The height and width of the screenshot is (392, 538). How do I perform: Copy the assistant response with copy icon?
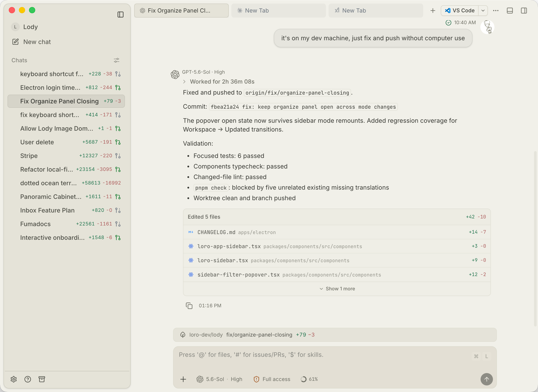tap(189, 306)
